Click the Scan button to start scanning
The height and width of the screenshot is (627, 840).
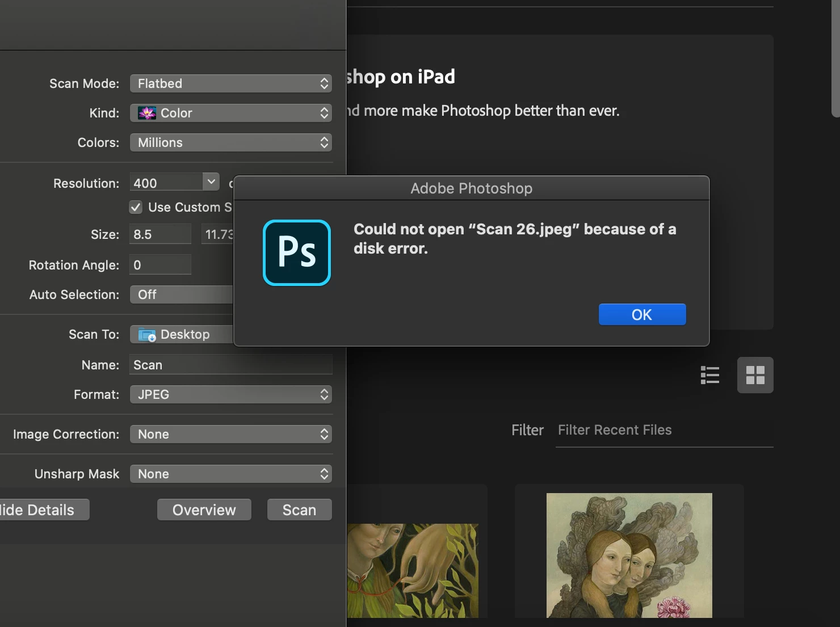coord(299,510)
